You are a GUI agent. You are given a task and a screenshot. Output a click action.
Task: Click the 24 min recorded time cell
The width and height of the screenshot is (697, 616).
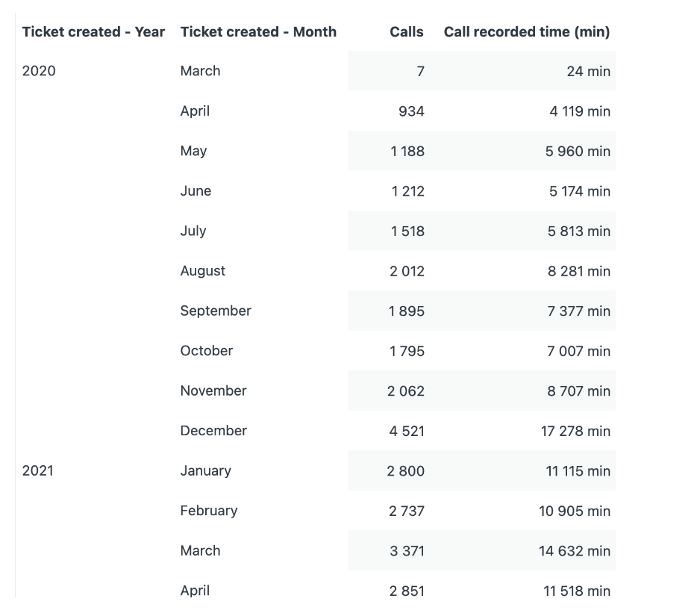click(x=588, y=72)
